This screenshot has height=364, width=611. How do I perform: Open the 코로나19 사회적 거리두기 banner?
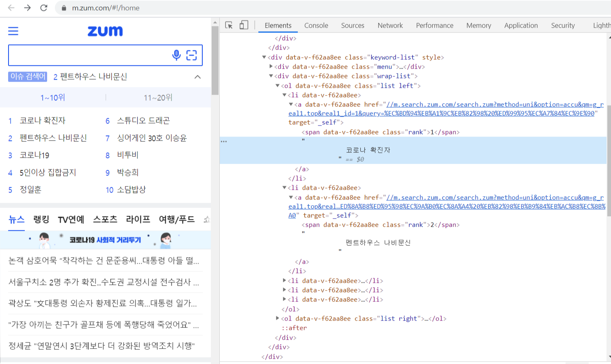[x=105, y=240]
